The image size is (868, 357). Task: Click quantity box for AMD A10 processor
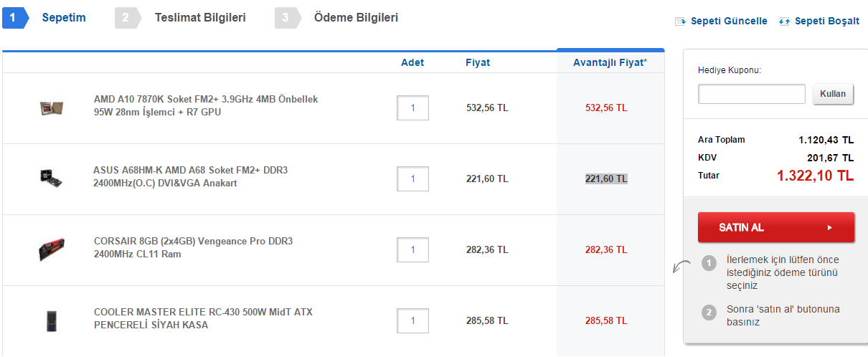412,108
